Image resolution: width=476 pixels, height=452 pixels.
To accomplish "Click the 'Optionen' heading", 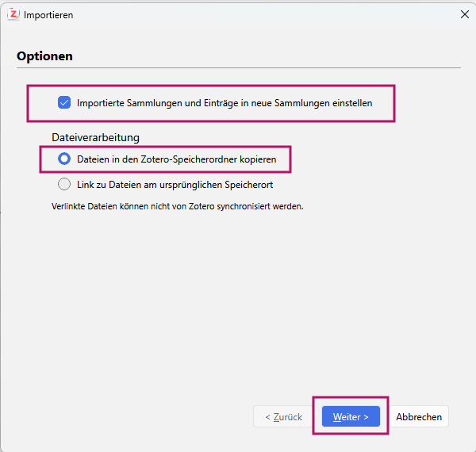I will tap(44, 56).
